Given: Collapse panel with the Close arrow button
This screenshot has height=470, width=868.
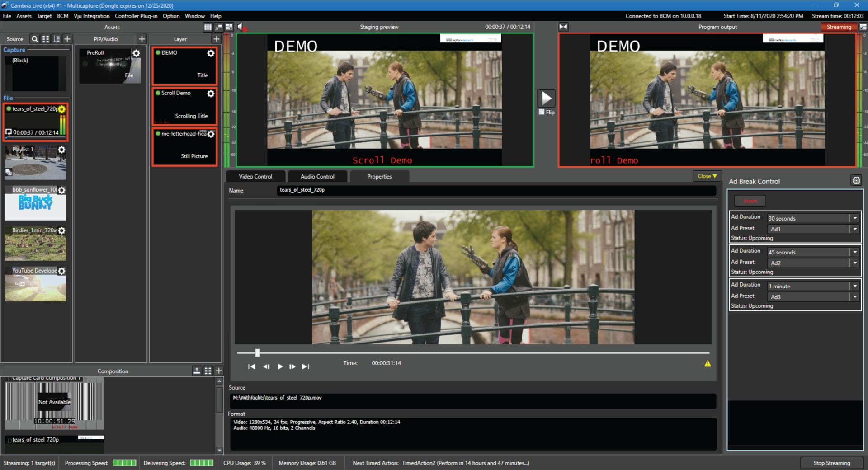Looking at the screenshot, I should click(x=707, y=176).
